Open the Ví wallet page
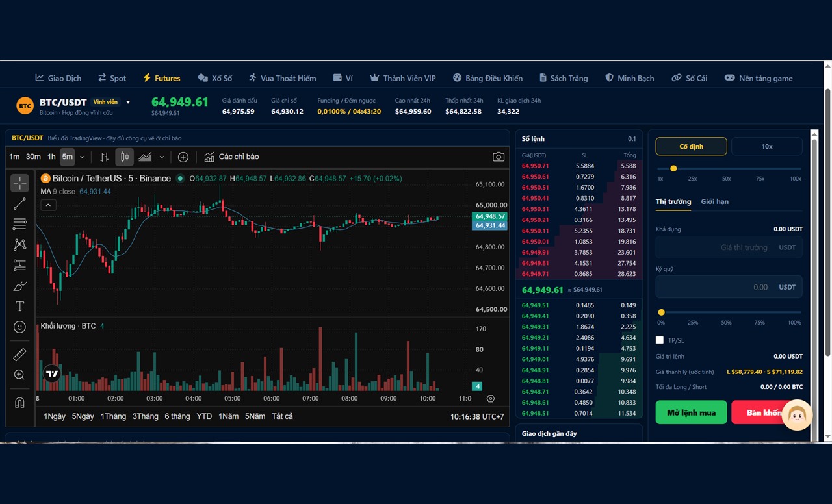The image size is (832, 504). (x=343, y=78)
